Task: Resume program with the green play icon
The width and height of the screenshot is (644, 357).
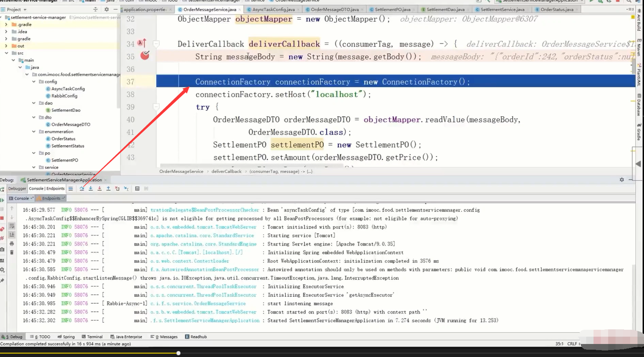Action: 2,200
